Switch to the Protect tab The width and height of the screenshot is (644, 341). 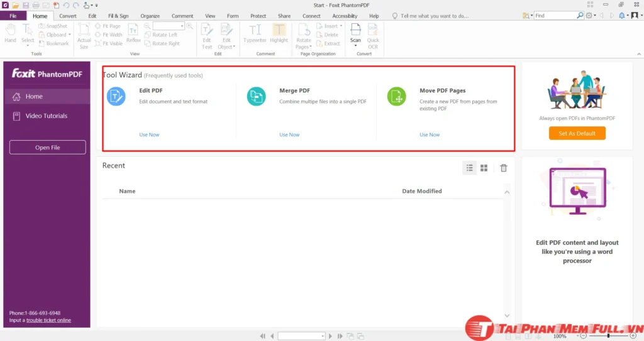coord(258,16)
